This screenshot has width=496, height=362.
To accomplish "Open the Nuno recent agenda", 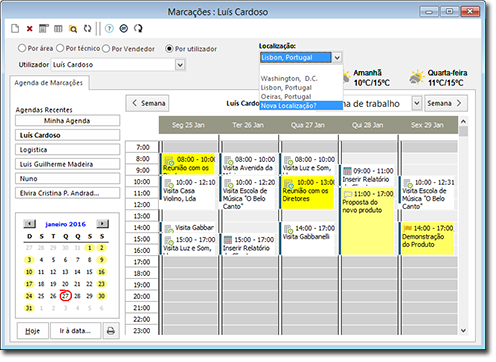I will click(x=67, y=179).
